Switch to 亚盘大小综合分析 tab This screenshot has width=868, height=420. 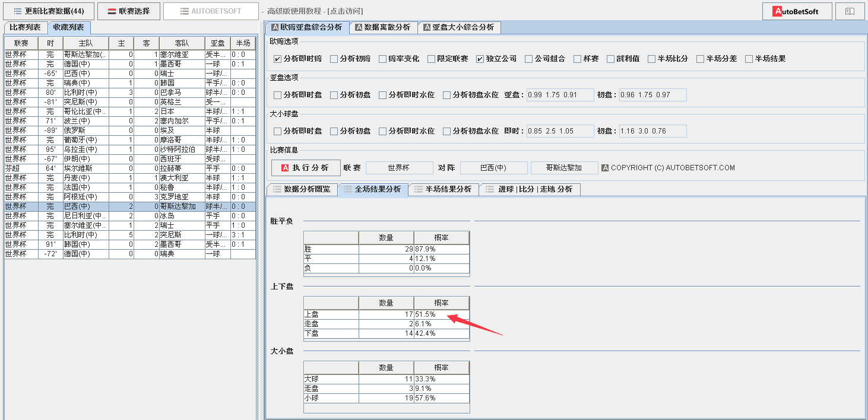pos(458,27)
